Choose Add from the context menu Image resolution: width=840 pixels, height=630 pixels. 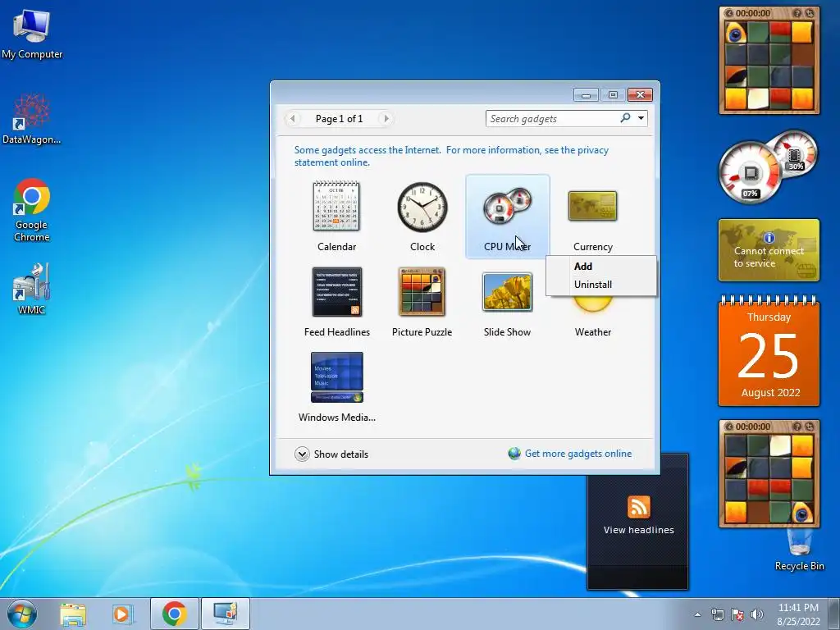pos(583,267)
